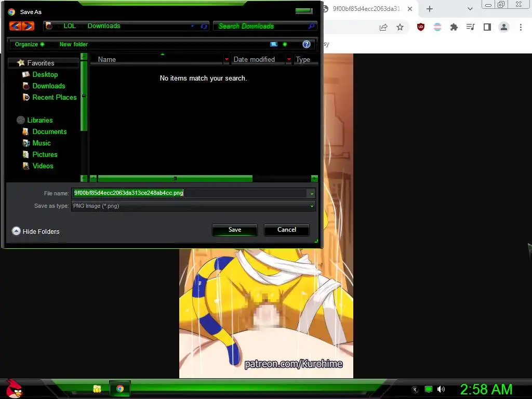
Task: Open the file explorer taskbar icon
Action: pyautogui.click(x=97, y=389)
